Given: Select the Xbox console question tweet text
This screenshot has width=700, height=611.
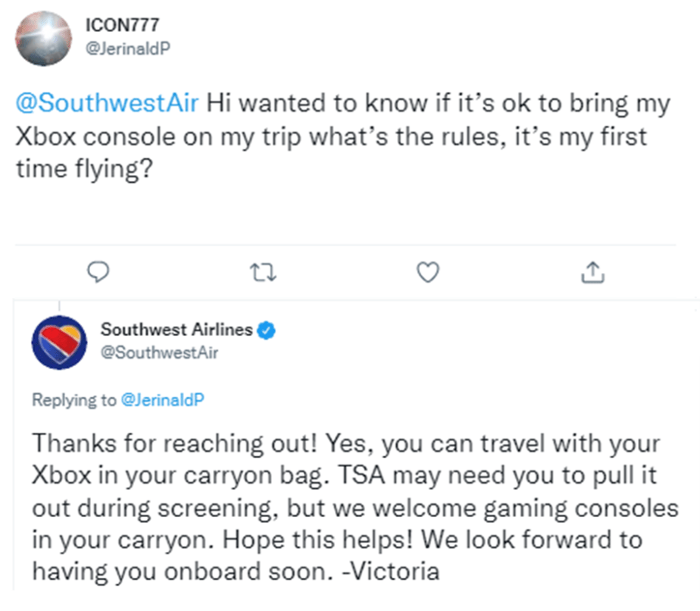Looking at the screenshot, I should pyautogui.click(x=343, y=136).
